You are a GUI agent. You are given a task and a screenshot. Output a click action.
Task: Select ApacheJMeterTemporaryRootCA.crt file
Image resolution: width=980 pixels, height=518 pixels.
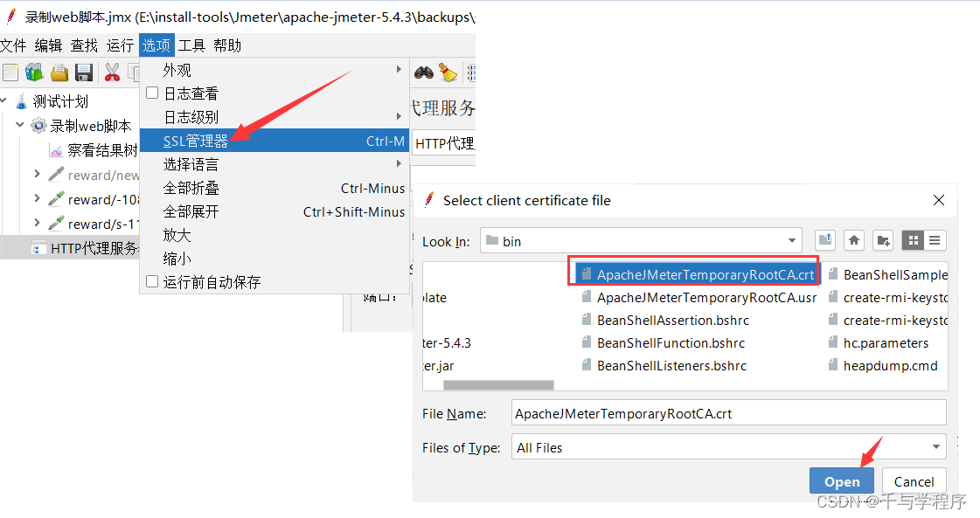[x=697, y=274]
